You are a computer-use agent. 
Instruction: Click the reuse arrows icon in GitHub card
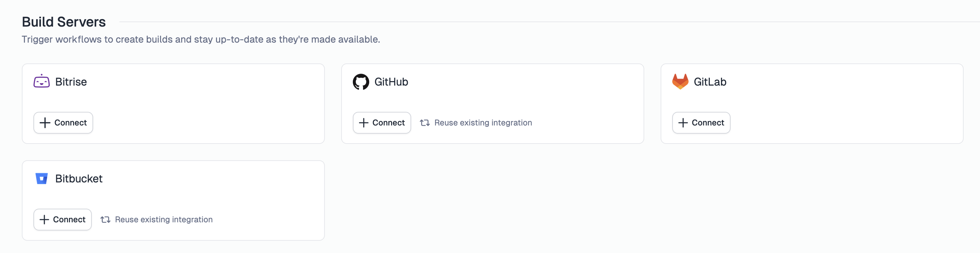point(424,123)
